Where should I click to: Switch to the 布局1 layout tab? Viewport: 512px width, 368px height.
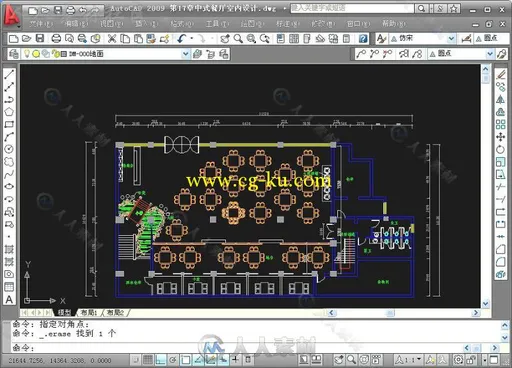[89, 312]
